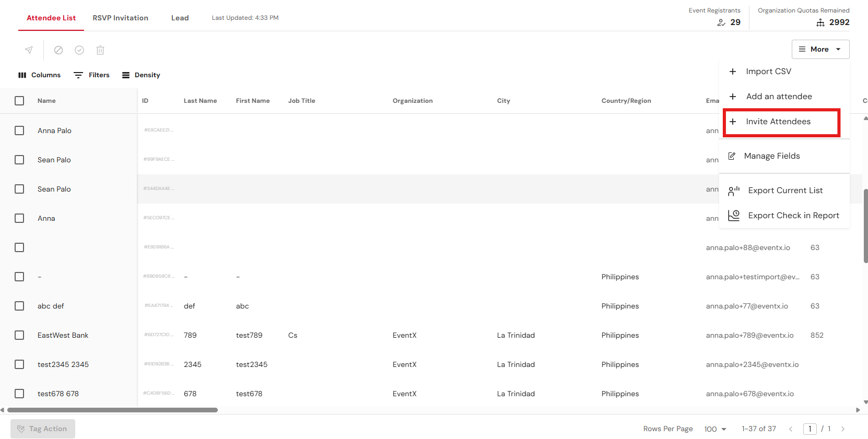Click the approve checkmark circle icon
Image resolution: width=868 pixels, height=439 pixels.
tap(79, 50)
